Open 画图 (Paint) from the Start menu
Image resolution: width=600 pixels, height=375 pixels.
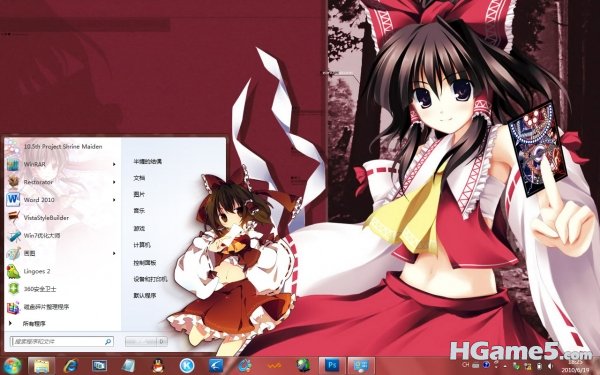pos(62,253)
